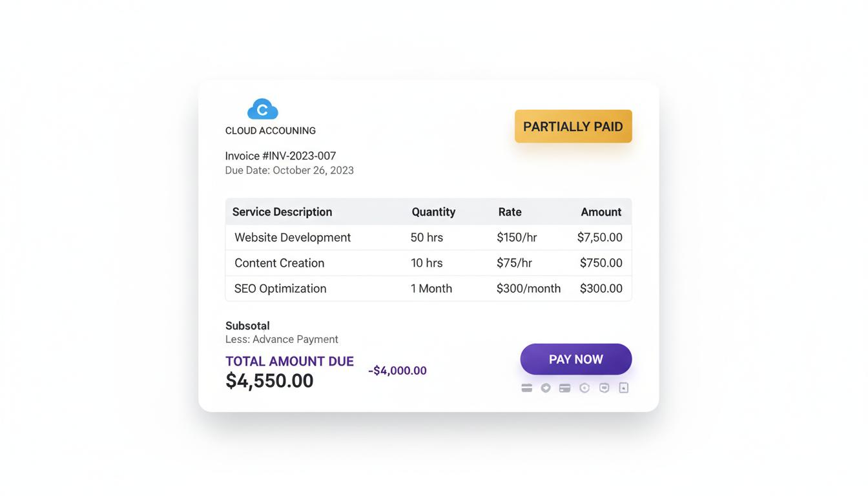
Task: Click the Cloud Accounting cloud logo
Action: (262, 109)
